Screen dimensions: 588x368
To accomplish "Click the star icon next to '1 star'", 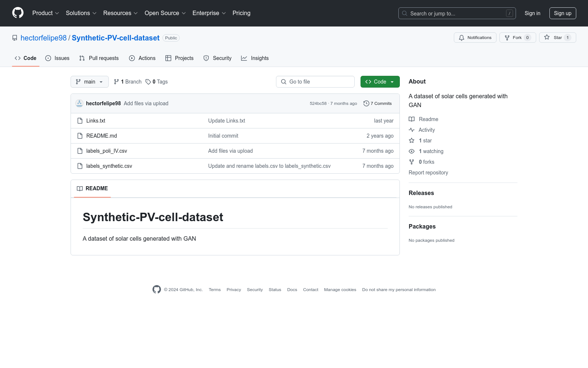I will click(x=412, y=141).
